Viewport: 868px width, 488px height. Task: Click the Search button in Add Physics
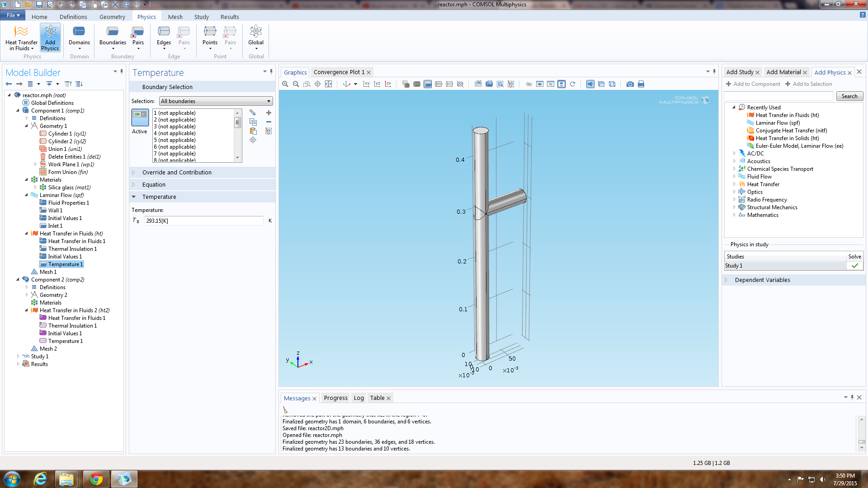pos(849,96)
